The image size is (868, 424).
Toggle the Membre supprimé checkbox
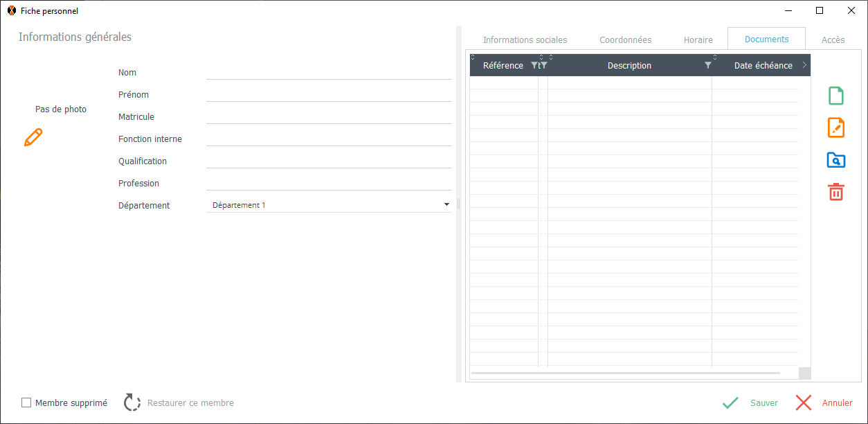coord(26,403)
